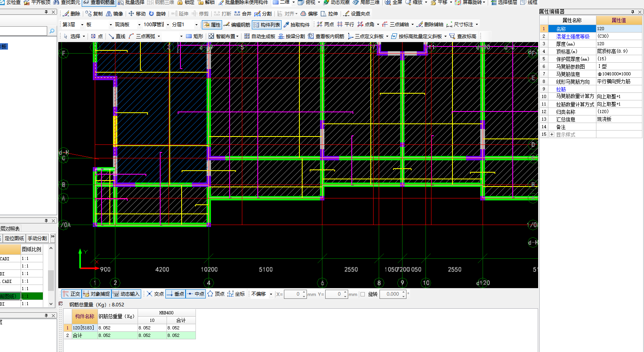The width and height of the screenshot is (644, 352).
Task: Click the 定位图纸 button
Action: click(x=14, y=238)
